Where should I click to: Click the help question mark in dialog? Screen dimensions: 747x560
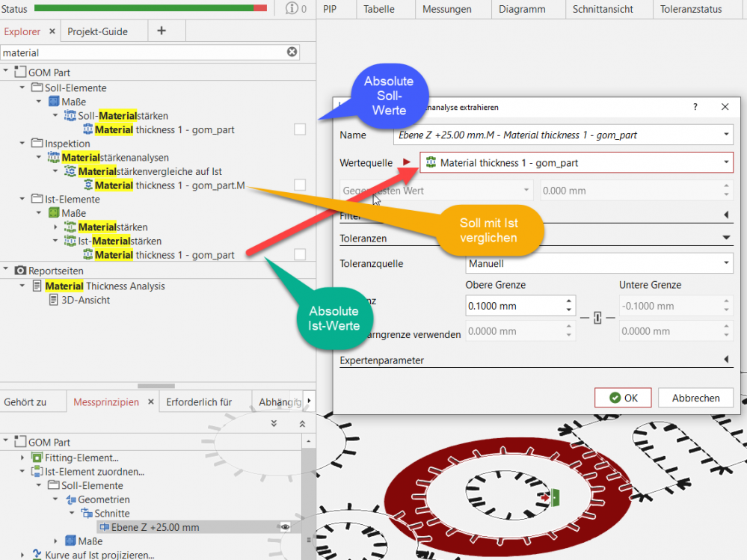click(695, 107)
